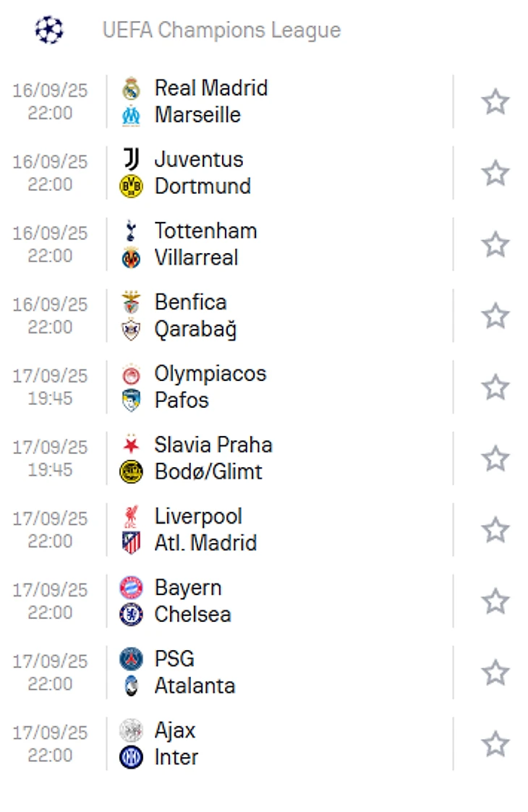Click the Benfica club crest
Screen dimensions: 528x812
point(131,302)
